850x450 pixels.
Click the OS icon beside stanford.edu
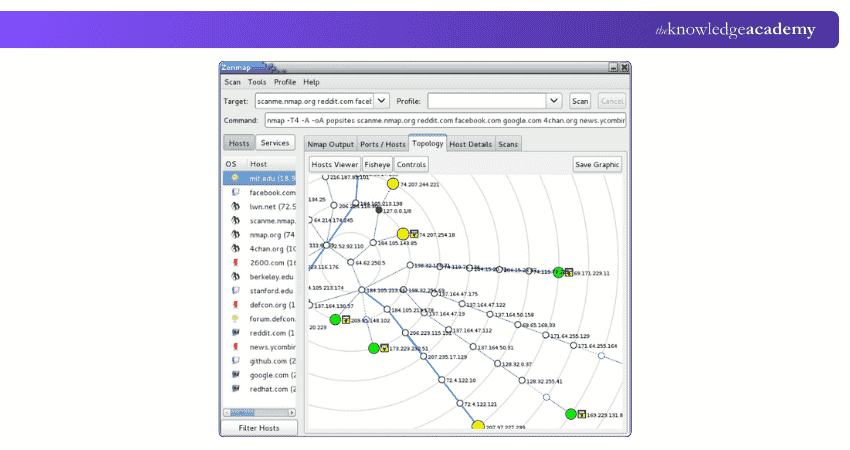pyautogui.click(x=235, y=291)
